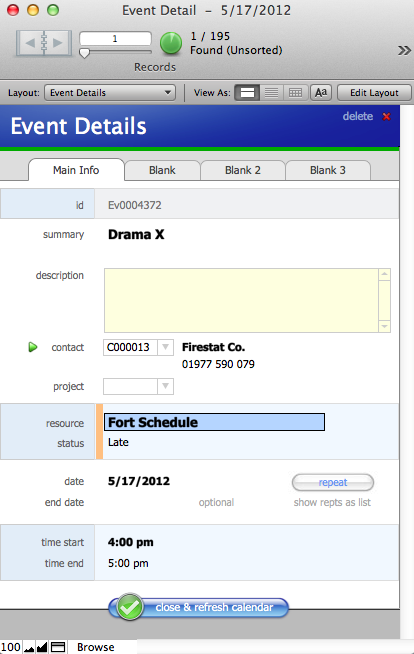Click the record navigation slider handle
This screenshot has height=654, width=414.
(84, 53)
